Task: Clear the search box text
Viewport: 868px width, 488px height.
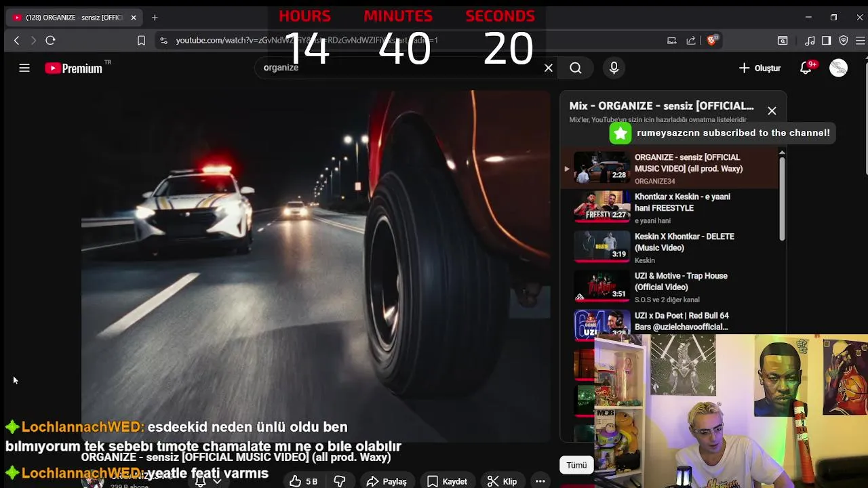Action: 549,68
